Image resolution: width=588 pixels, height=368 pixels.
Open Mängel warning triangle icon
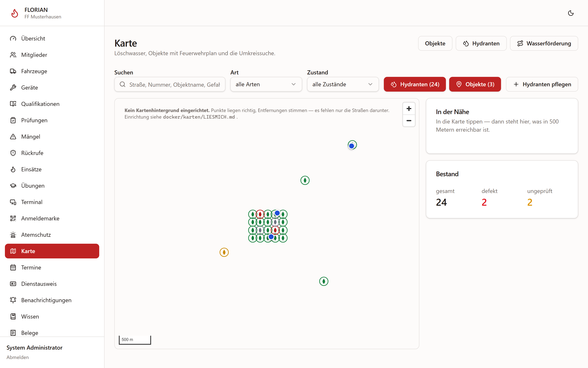[13, 137]
